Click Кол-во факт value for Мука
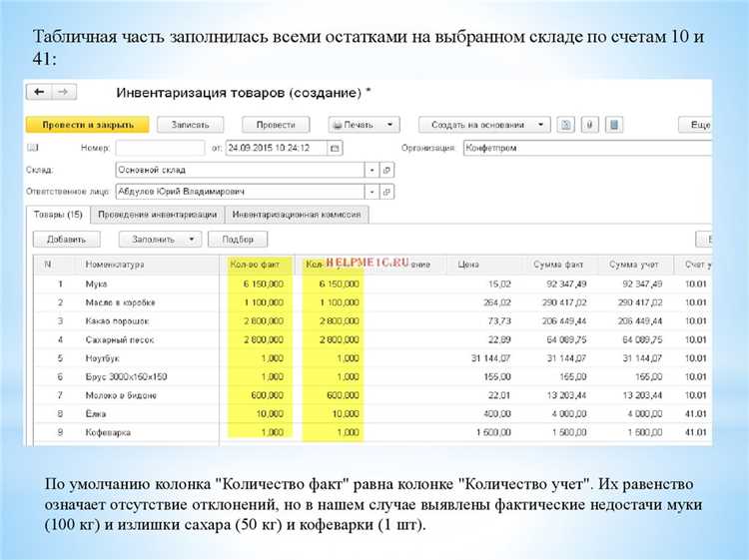 coord(264,284)
